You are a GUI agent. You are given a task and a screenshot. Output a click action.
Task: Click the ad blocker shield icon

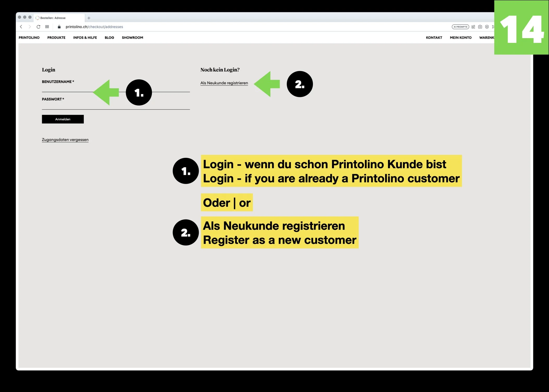click(487, 27)
